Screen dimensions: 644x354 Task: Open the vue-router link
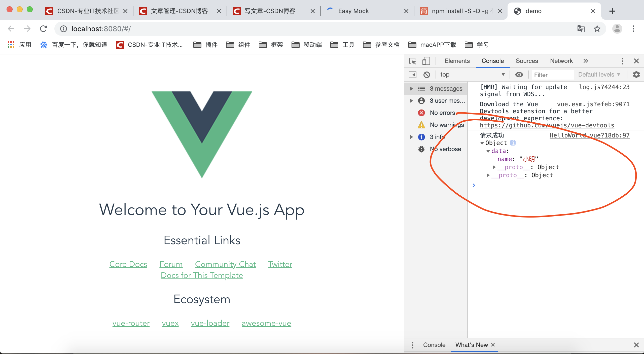coord(131,323)
